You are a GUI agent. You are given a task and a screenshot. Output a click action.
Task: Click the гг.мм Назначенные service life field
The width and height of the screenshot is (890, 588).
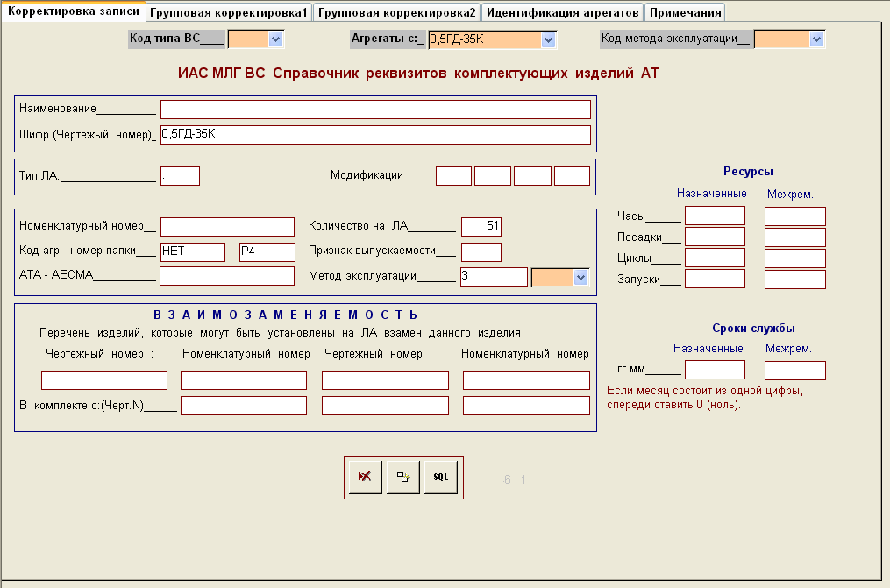(715, 370)
